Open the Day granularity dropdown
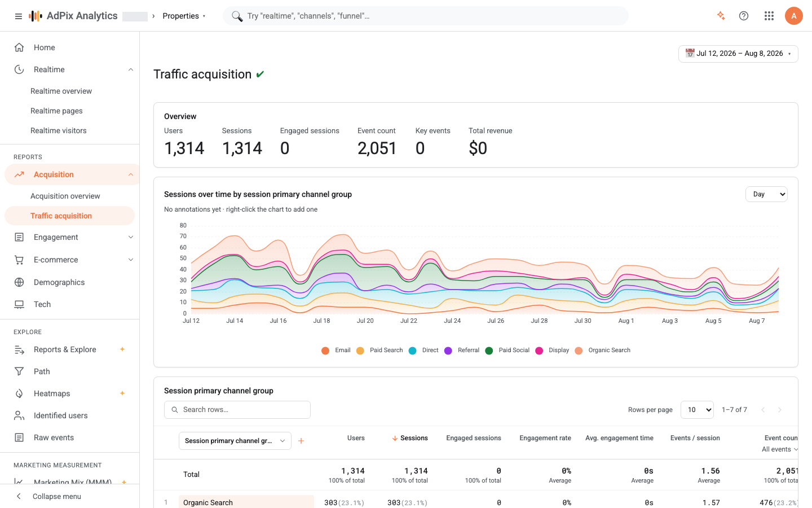This screenshot has height=508, width=812. click(x=766, y=194)
